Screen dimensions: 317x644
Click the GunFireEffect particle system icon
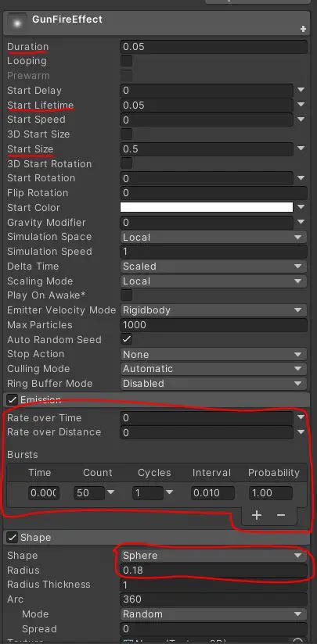pyautogui.click(x=17, y=23)
